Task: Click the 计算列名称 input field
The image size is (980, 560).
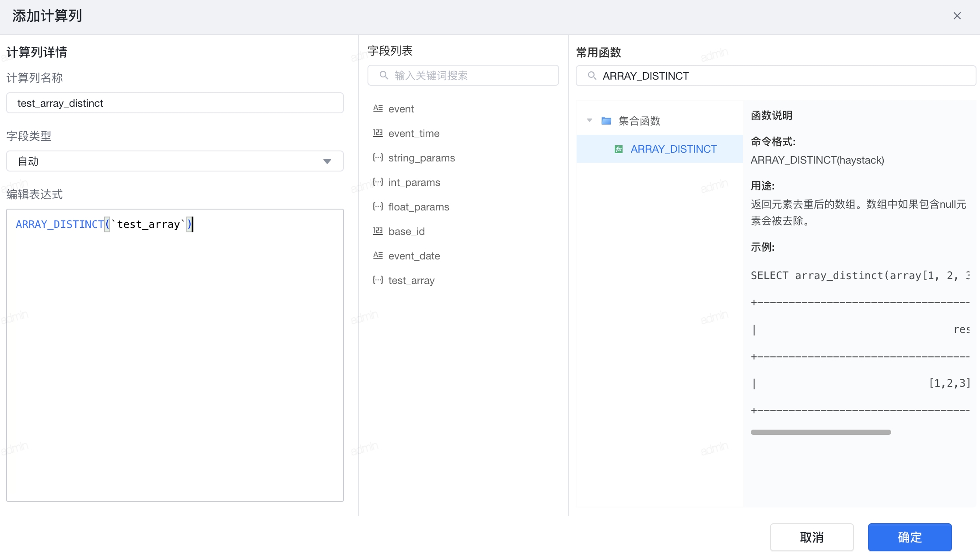Action: pos(175,103)
